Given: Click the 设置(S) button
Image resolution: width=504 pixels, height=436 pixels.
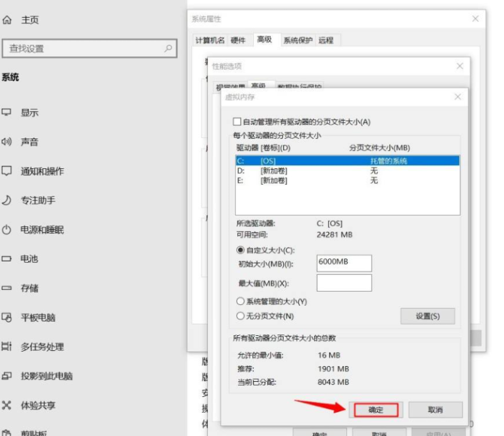Looking at the screenshot, I should point(428,316).
